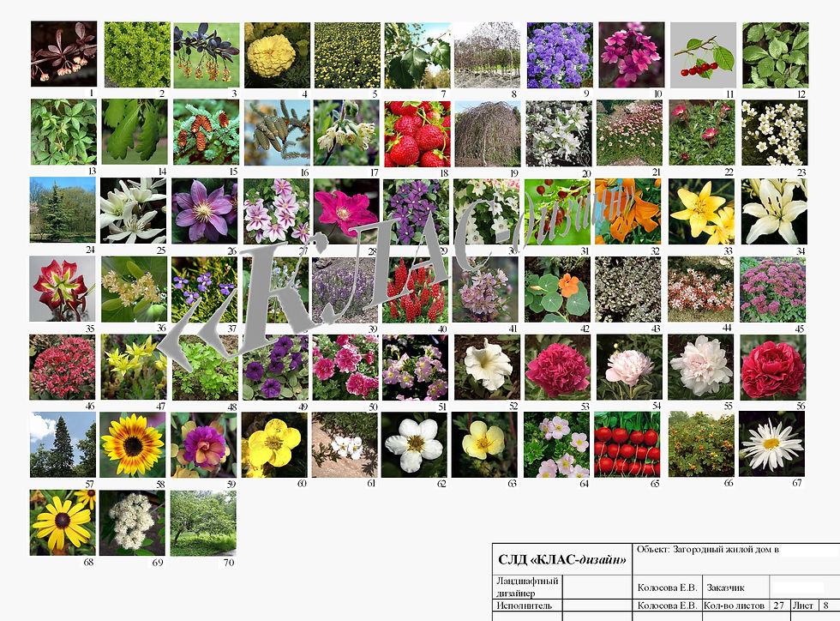Open photo 45 of pink sedum clusters
Viewport: 840px width, 621px height.
click(x=773, y=290)
